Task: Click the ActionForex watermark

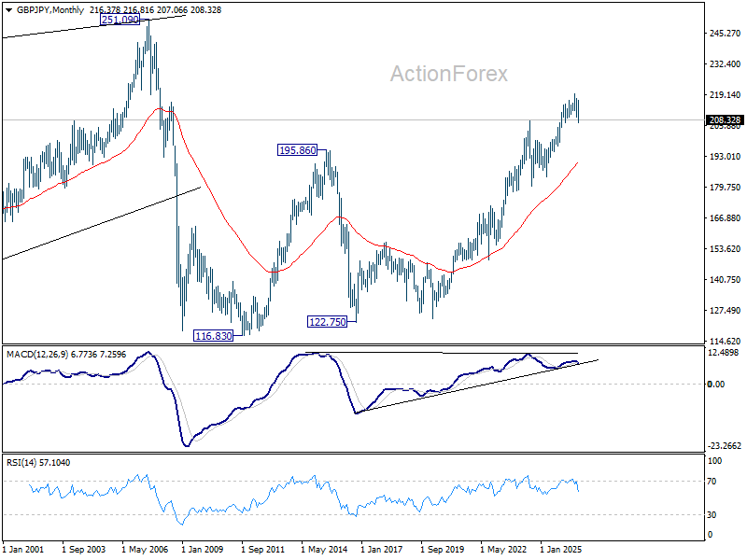Action: [x=449, y=74]
